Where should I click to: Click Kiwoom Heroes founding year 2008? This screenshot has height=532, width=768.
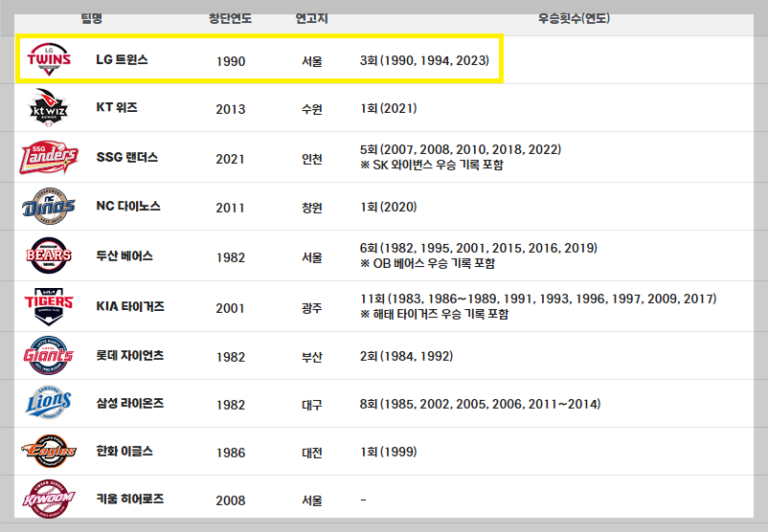(x=231, y=500)
